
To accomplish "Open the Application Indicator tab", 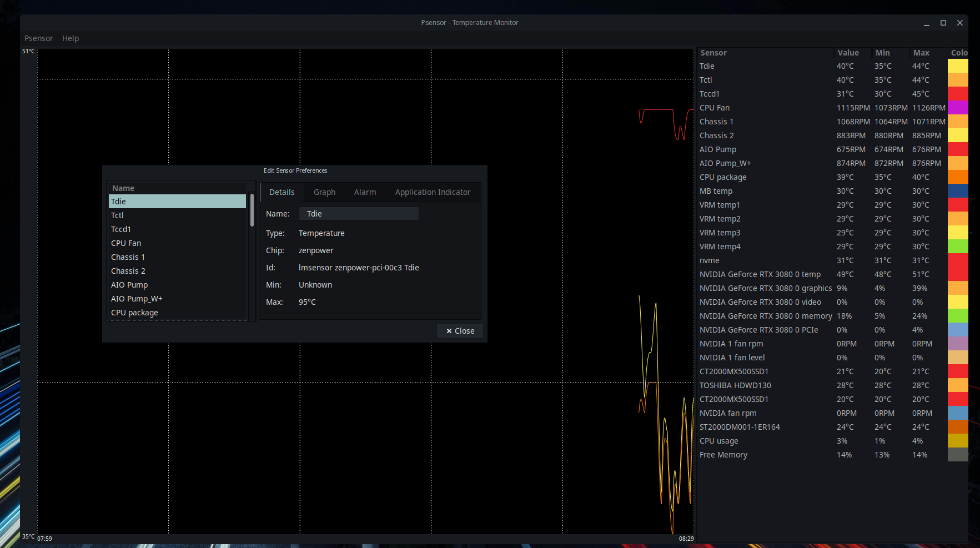I will [433, 192].
